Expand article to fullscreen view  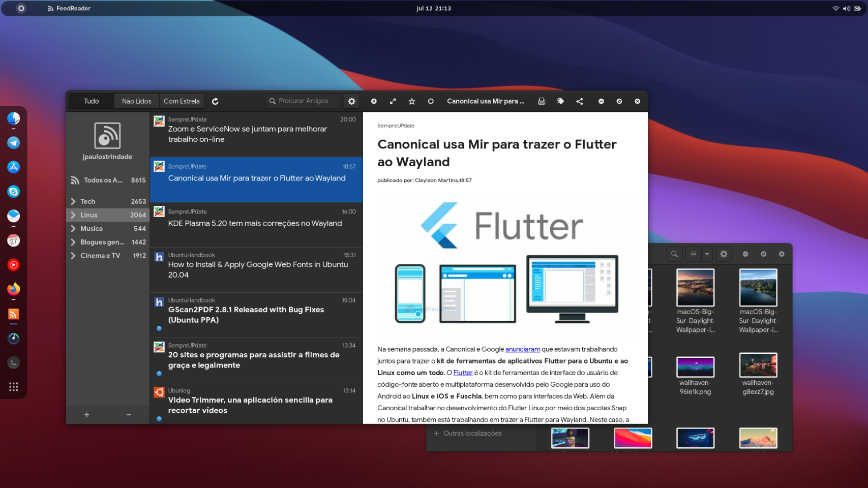393,101
